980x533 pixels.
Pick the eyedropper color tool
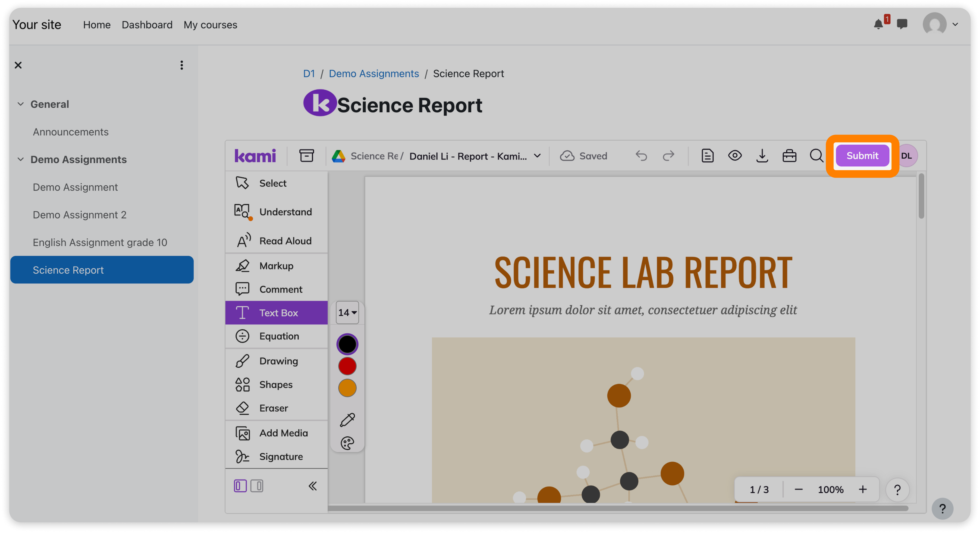pyautogui.click(x=347, y=419)
